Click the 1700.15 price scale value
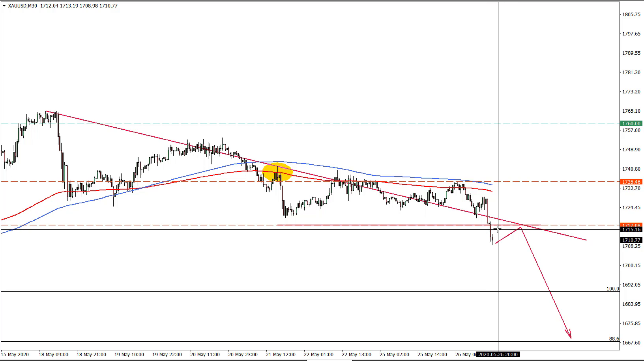Image resolution: width=644 pixels, height=361 pixels. click(631, 266)
